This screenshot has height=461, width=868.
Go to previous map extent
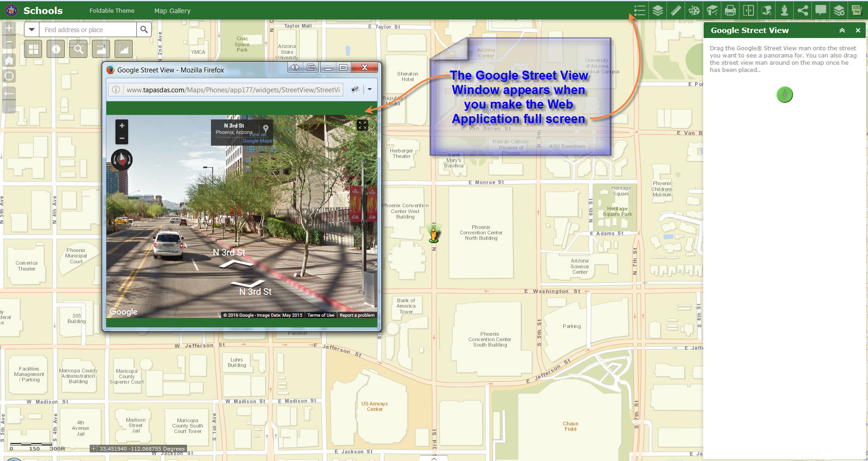click(x=9, y=94)
